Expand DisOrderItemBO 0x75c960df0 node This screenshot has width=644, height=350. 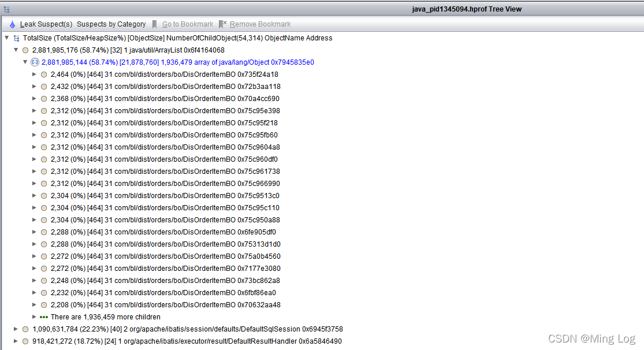click(34, 159)
